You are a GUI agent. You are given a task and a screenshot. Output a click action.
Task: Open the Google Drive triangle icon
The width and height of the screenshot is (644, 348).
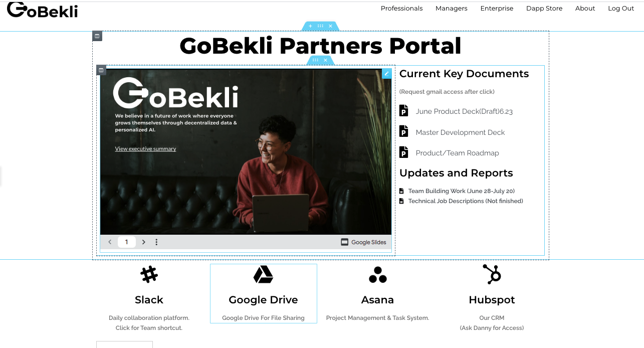(x=263, y=274)
